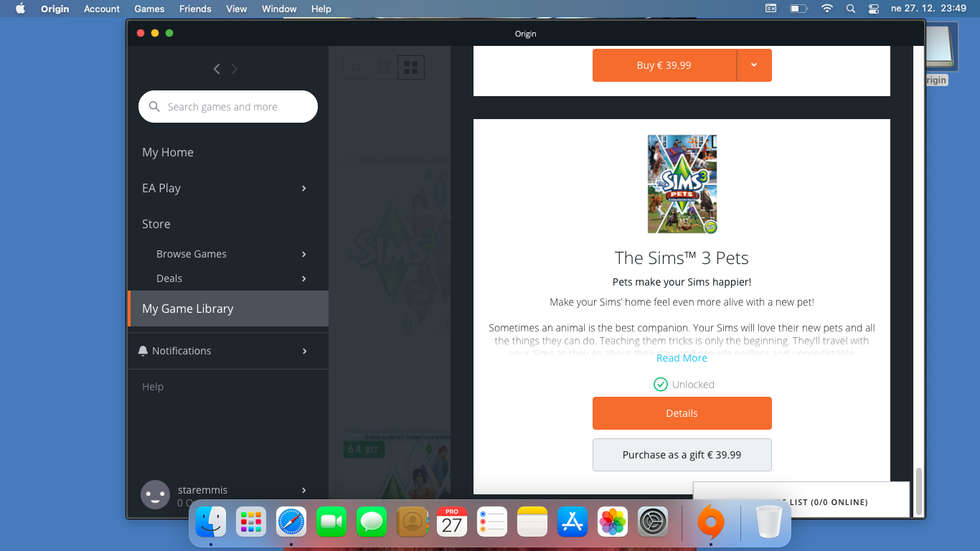Open Control Center in the menu bar
The width and height of the screenshot is (980, 551).
[x=873, y=9]
